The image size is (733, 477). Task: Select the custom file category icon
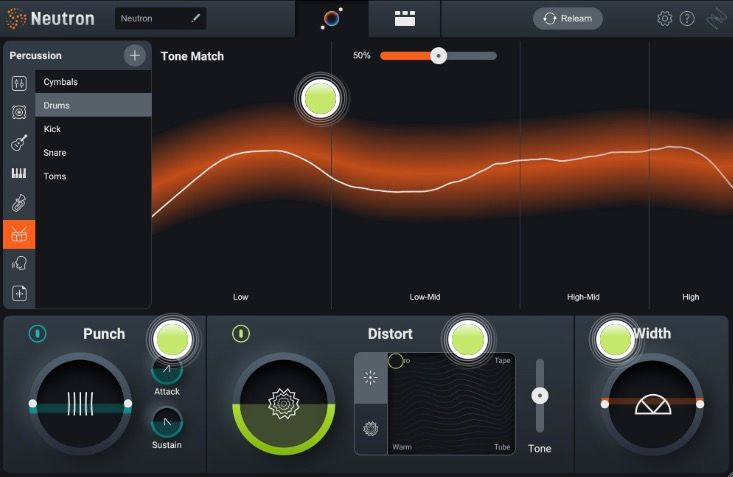[19, 293]
